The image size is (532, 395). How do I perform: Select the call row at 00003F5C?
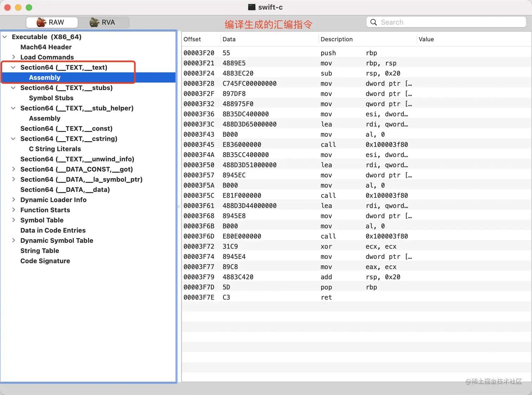click(x=356, y=195)
